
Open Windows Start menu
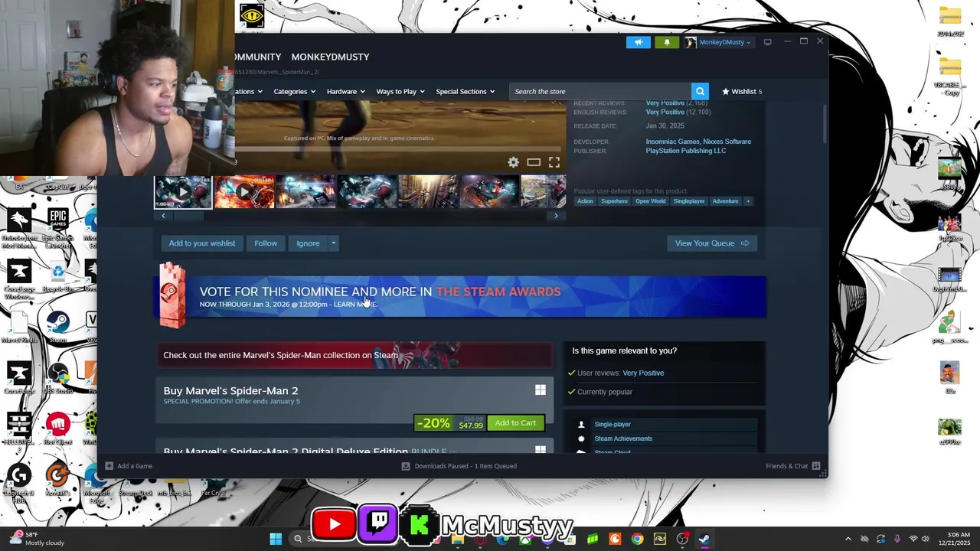click(x=276, y=539)
